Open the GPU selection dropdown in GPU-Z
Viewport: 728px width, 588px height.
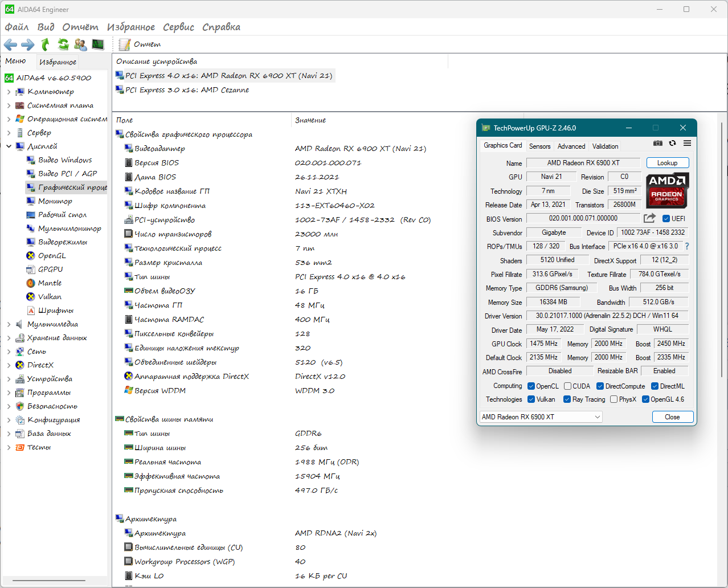click(541, 417)
